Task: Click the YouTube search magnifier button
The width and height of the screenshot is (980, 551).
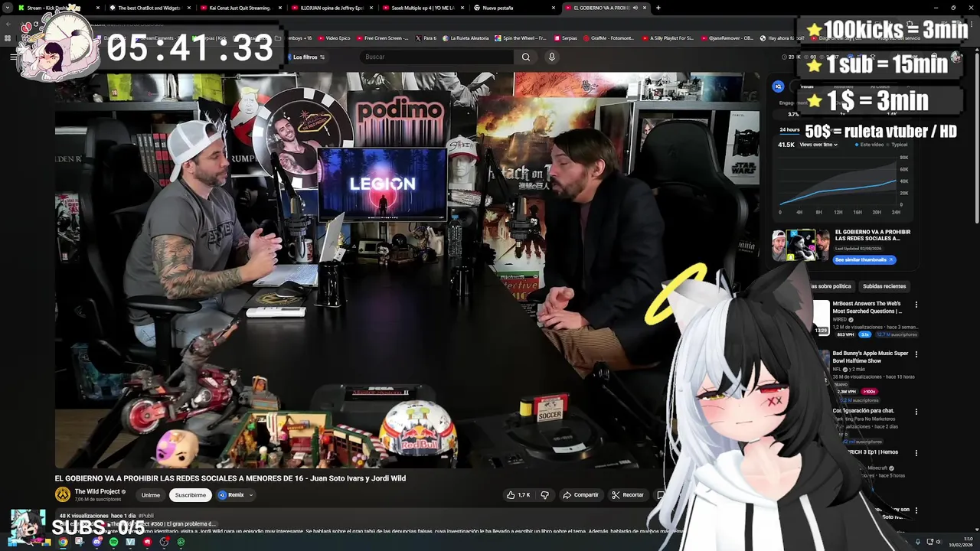Action: (x=526, y=57)
